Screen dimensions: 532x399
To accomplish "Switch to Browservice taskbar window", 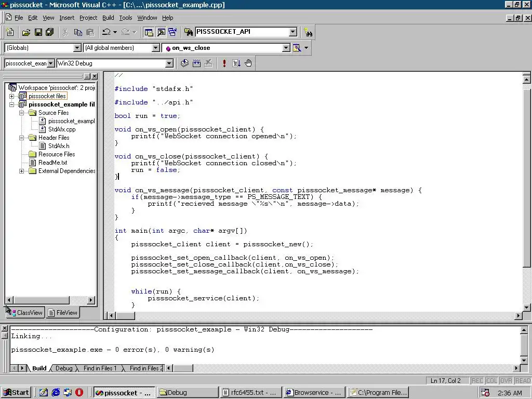I will click(x=314, y=393).
